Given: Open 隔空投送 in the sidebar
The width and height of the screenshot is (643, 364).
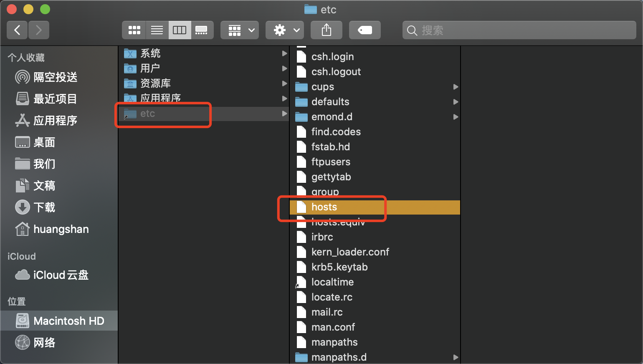Looking at the screenshot, I should click(58, 77).
